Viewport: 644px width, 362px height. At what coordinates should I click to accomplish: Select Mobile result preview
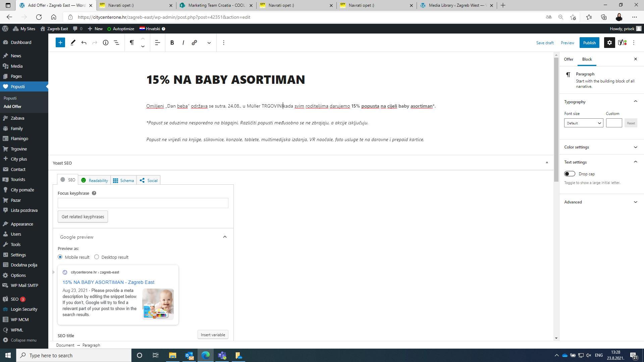60,257
